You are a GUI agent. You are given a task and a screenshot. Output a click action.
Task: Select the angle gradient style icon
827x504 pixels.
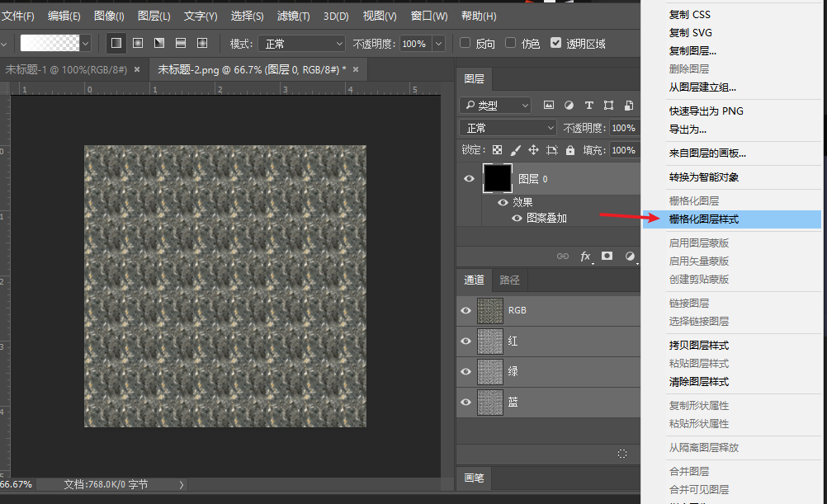click(x=159, y=43)
